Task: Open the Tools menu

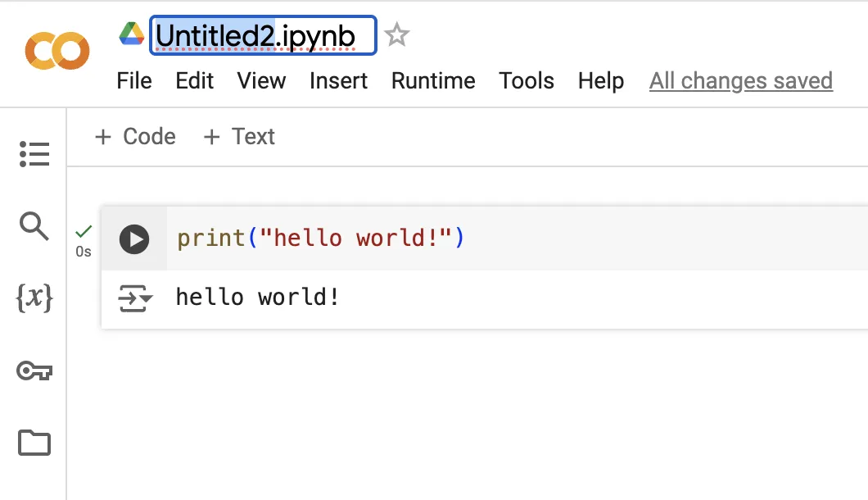Action: point(527,81)
